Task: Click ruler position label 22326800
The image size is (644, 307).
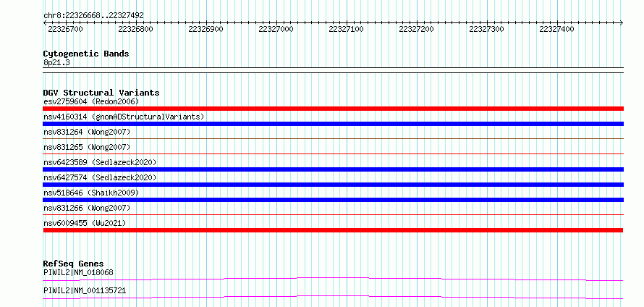Action: pos(135,29)
